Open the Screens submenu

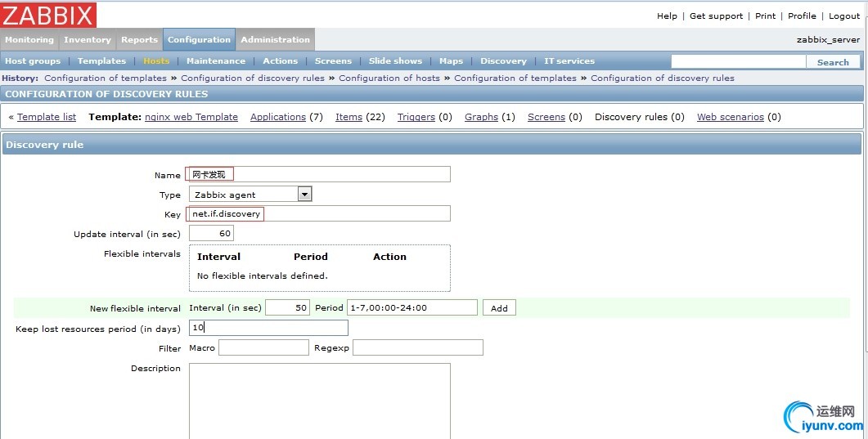333,60
